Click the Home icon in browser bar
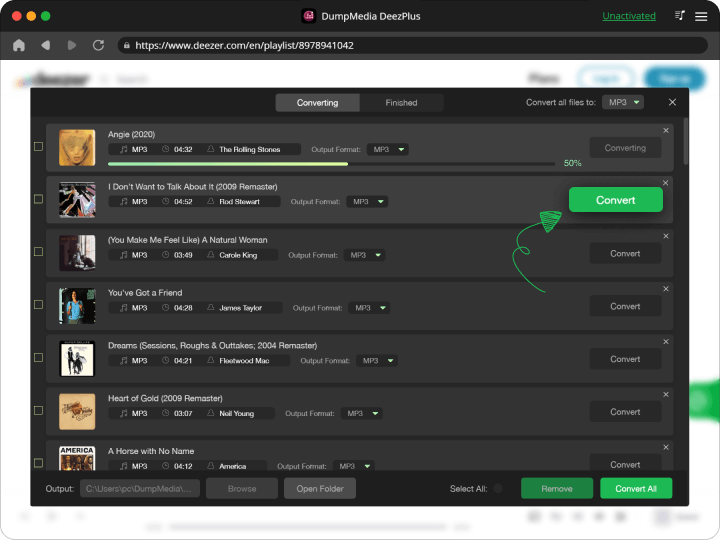 (x=19, y=45)
